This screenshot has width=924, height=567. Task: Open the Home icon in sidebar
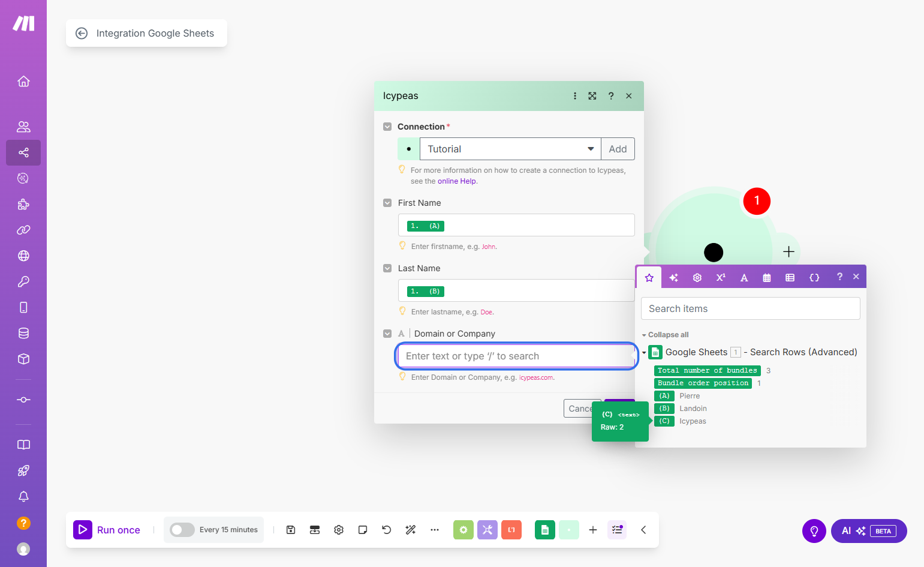23,81
